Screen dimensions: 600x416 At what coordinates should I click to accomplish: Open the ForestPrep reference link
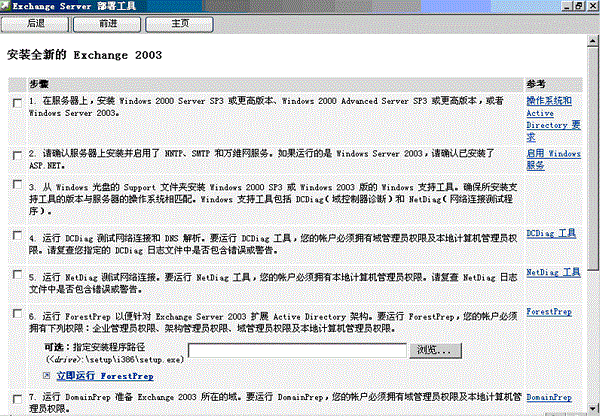tap(549, 312)
